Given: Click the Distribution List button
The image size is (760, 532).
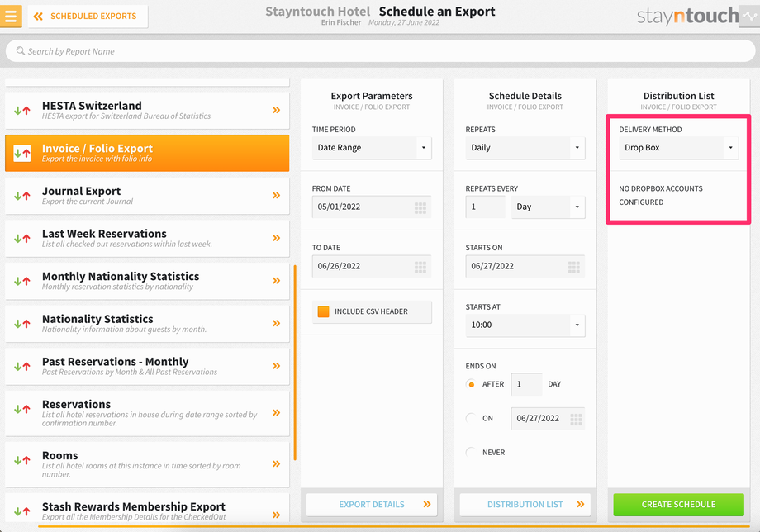Looking at the screenshot, I should click(x=525, y=505).
